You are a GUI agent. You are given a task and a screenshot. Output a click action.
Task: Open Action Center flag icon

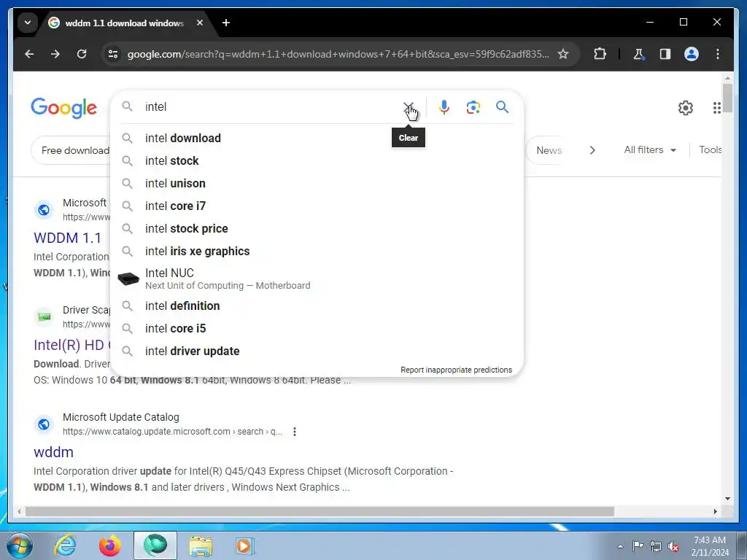638,546
